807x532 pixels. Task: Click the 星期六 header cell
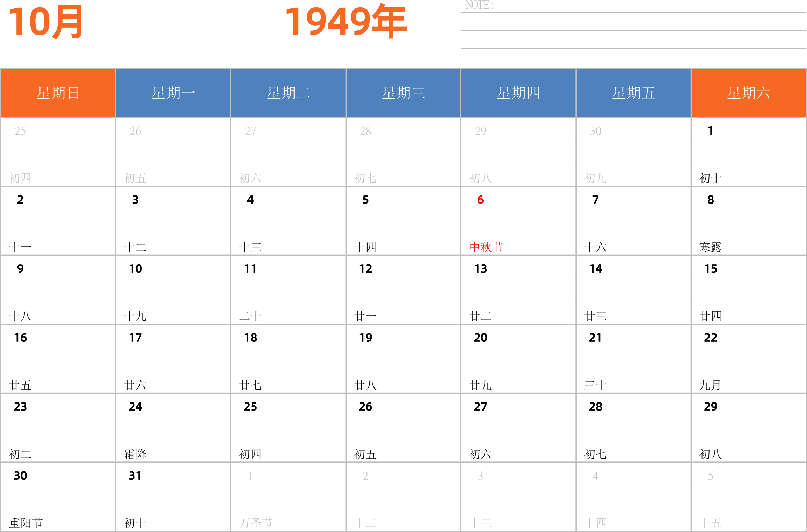tap(748, 93)
